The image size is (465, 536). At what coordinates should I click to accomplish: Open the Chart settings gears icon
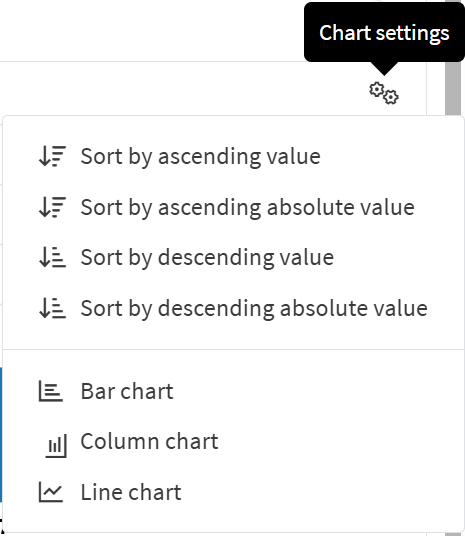pos(384,93)
